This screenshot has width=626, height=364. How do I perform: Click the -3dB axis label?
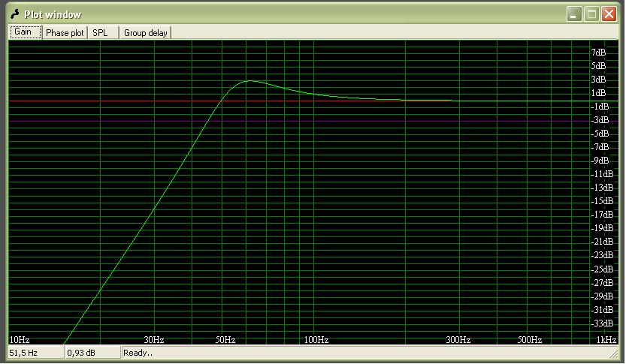coord(600,120)
